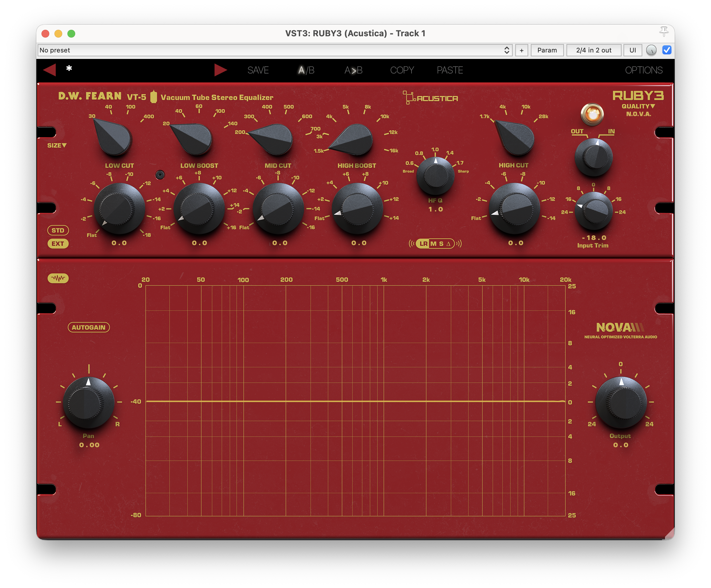Enable the EXT mode toggle
This screenshot has width=711, height=588.
point(58,243)
